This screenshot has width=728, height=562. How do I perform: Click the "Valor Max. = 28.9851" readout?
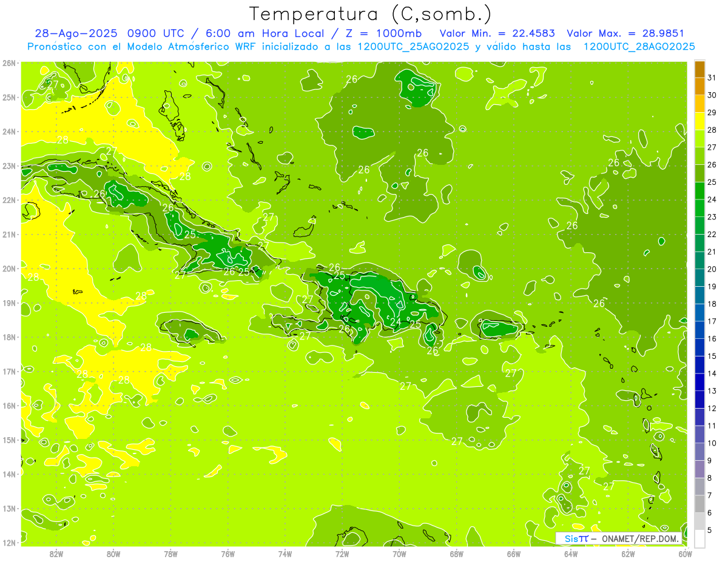625,33
